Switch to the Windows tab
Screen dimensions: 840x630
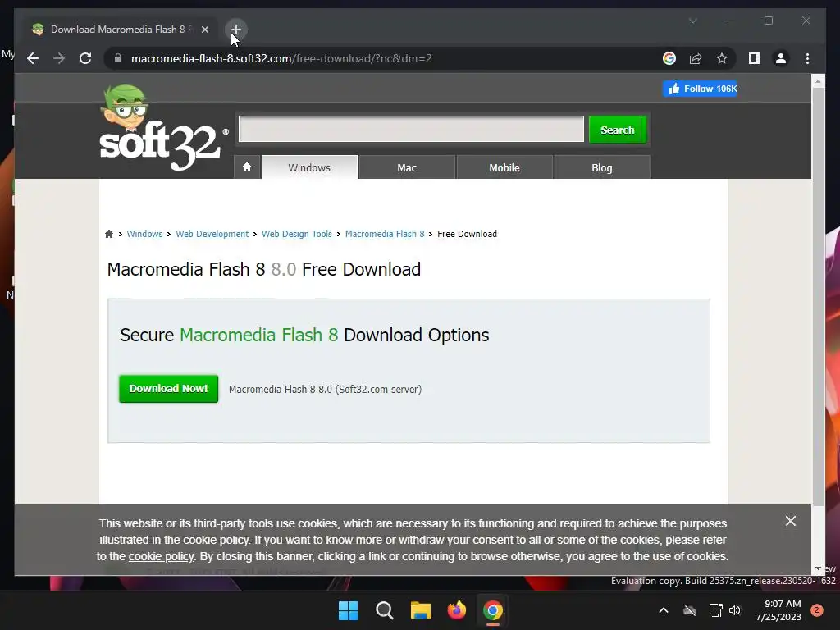309,167
